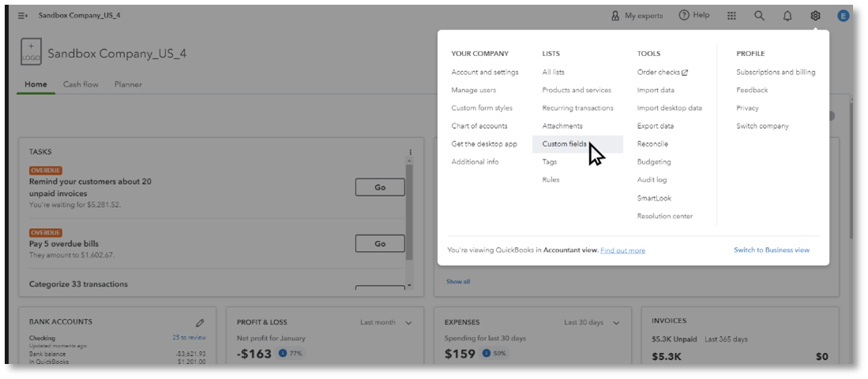Open the Tasks panel three-dot menu
868x379 pixels.
pyautogui.click(x=411, y=152)
